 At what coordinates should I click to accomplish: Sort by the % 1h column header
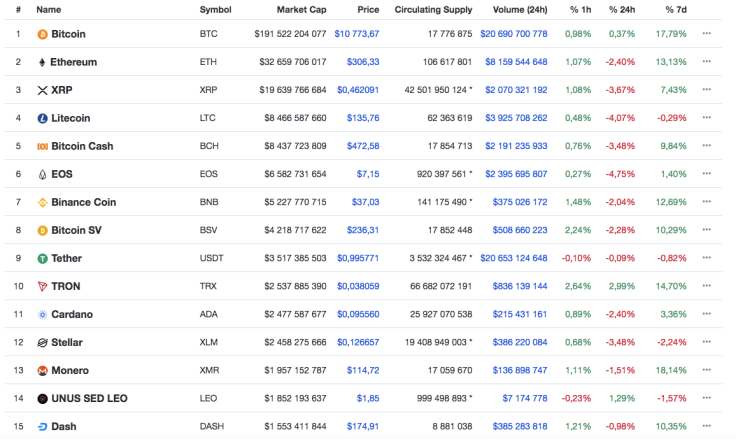[581, 9]
